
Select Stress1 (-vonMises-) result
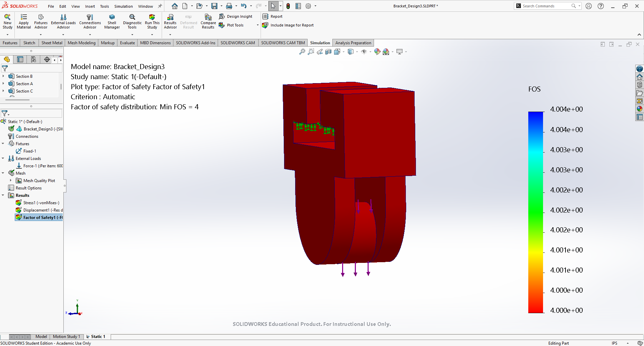[x=38, y=203]
